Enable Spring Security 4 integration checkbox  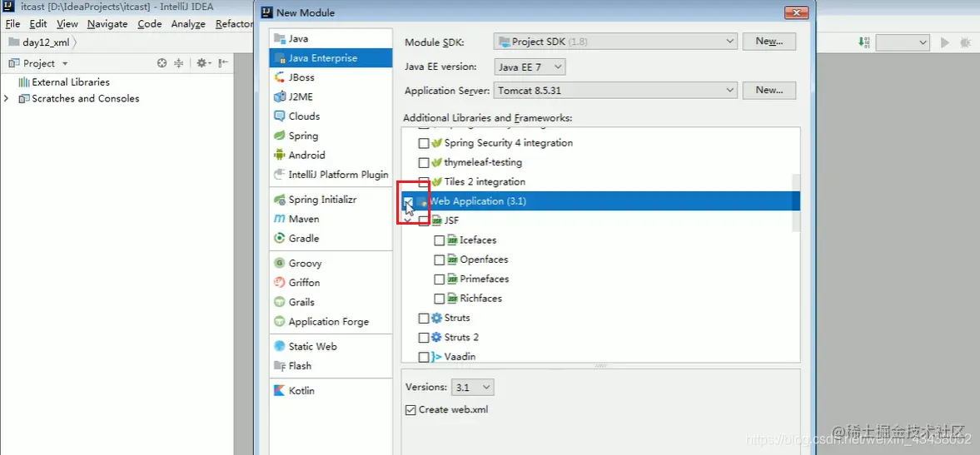point(424,143)
